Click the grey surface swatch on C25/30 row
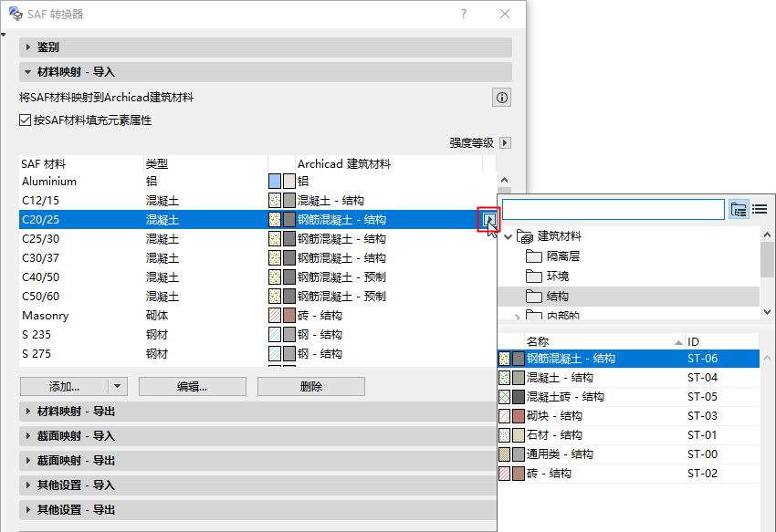The width and height of the screenshot is (776, 532). [289, 238]
